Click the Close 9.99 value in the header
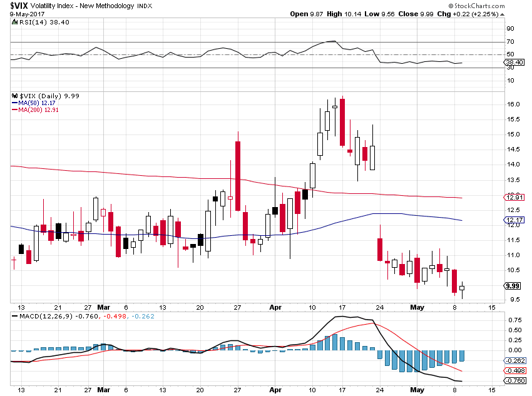Image resolution: width=532 pixels, height=396 pixels. (416, 14)
